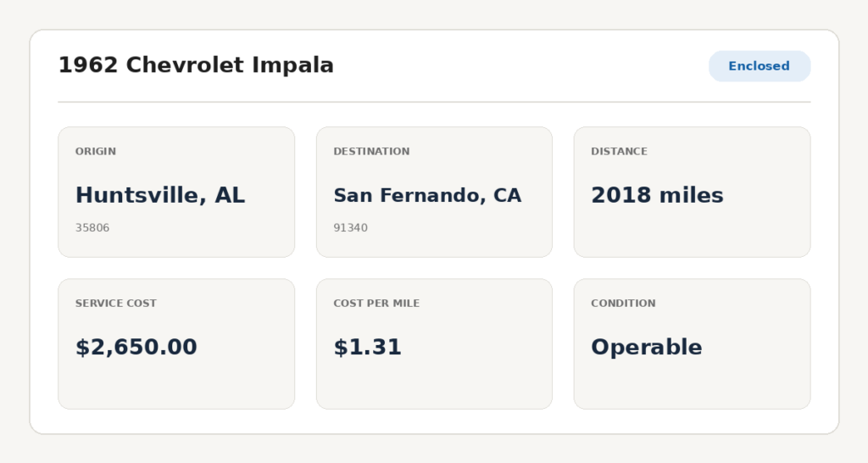Click San Fernando, CA destination text
The height and width of the screenshot is (463, 868).
point(427,195)
